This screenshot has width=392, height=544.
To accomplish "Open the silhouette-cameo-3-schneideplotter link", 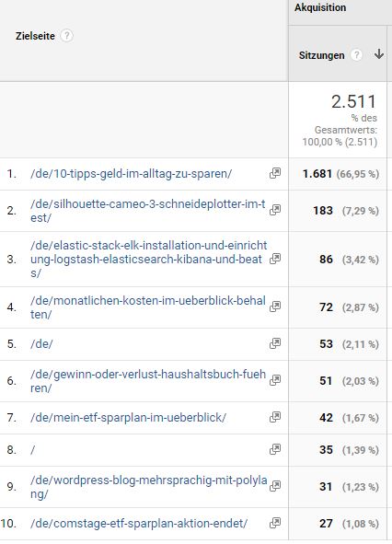I will [148, 211].
